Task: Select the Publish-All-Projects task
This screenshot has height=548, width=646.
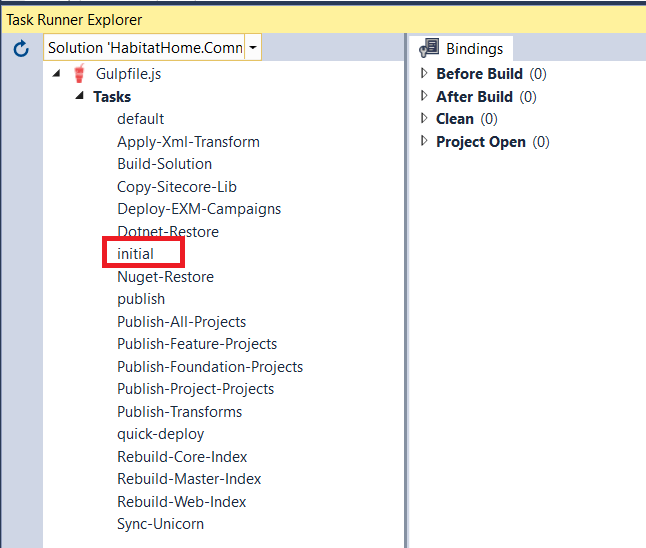Action: (x=181, y=322)
